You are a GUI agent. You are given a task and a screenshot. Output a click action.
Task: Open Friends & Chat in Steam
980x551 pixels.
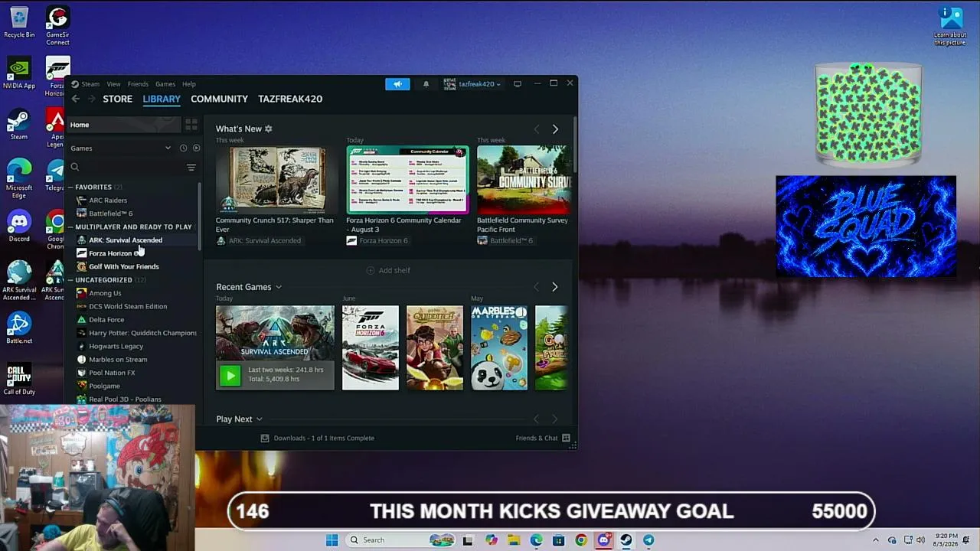pyautogui.click(x=543, y=438)
